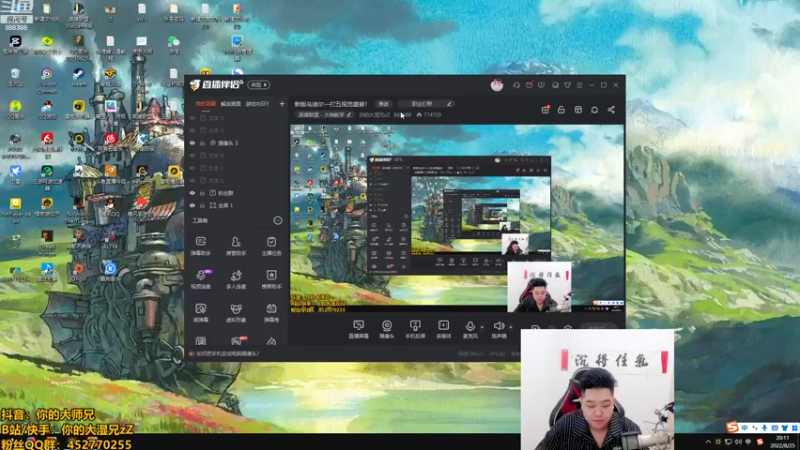Viewport: 800px width, 450px height.
Task: Hide the 粉丝群 layer
Action: click(192, 193)
